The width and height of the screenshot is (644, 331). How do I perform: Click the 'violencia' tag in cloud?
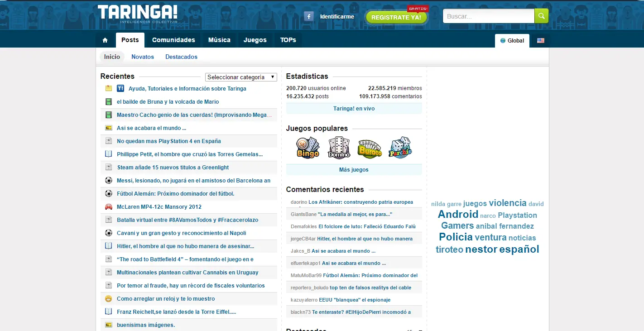pos(508,203)
